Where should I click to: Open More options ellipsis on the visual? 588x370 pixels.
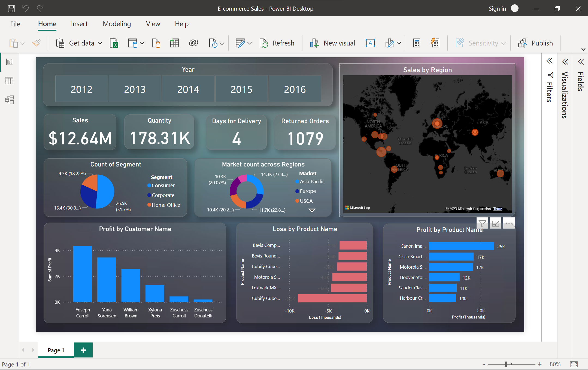point(509,223)
